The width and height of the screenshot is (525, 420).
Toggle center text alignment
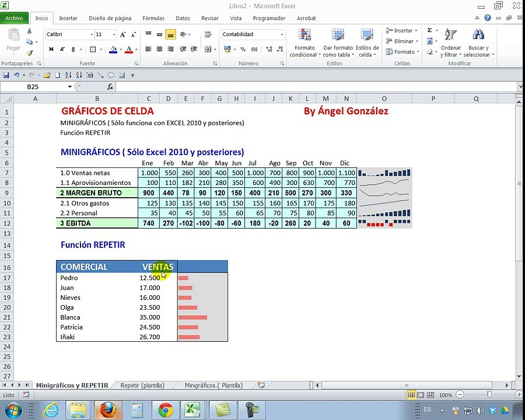tap(159, 49)
